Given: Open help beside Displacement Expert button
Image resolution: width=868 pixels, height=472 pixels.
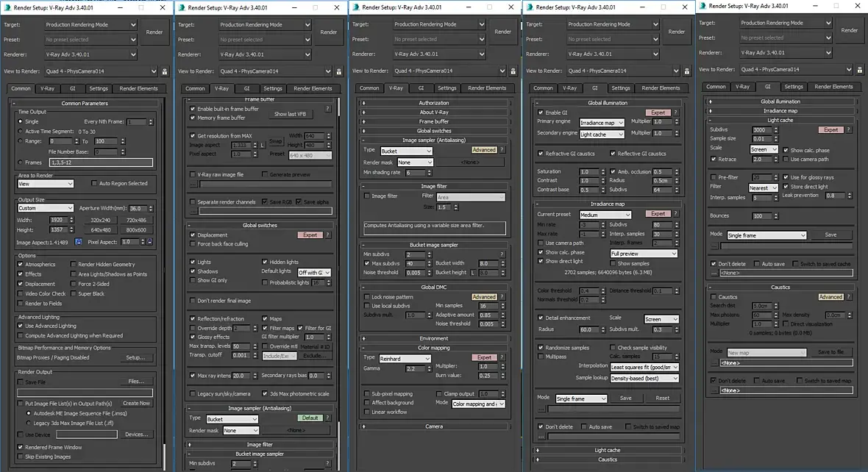Looking at the screenshot, I should click(328, 235).
